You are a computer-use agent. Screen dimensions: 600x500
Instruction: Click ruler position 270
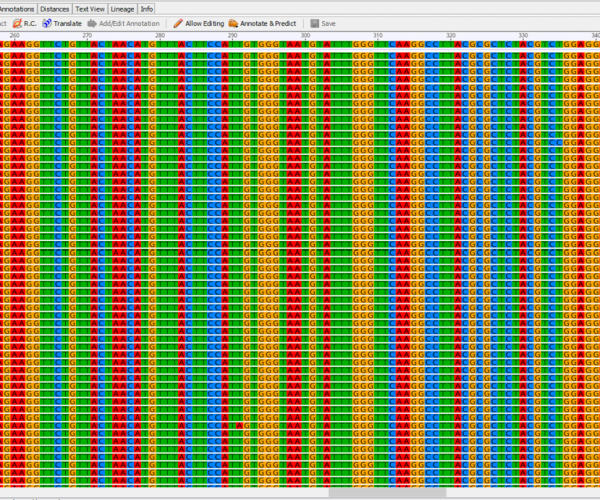coord(87,36)
